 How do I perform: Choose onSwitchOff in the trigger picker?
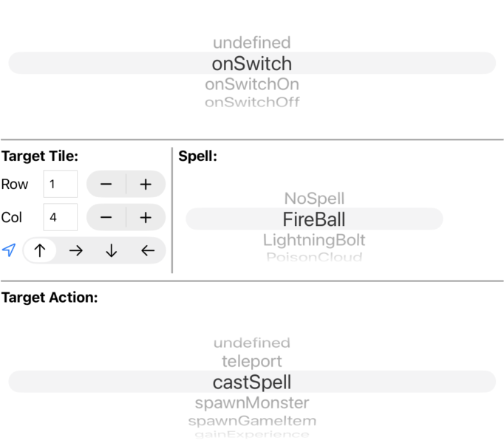252,102
